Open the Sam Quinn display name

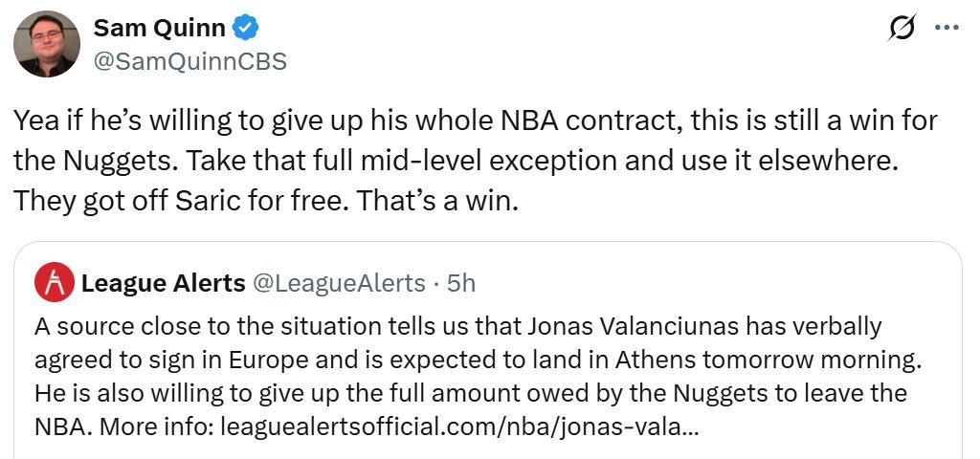tap(159, 29)
